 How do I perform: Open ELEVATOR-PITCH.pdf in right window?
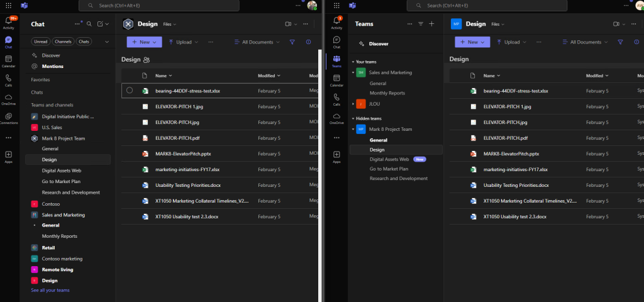(506, 138)
